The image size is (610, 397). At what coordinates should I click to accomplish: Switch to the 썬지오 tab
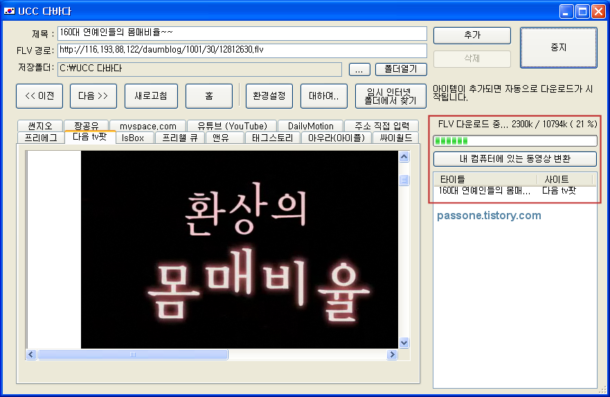pos(40,126)
